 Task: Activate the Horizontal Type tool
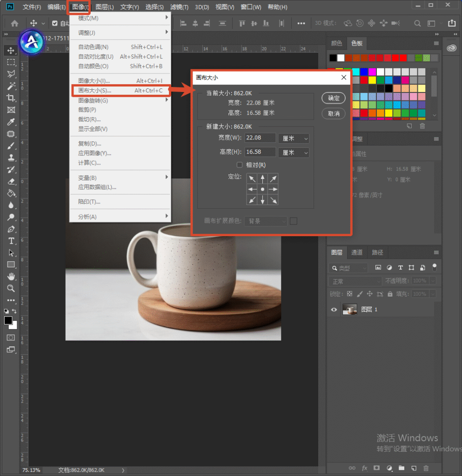tap(11, 241)
